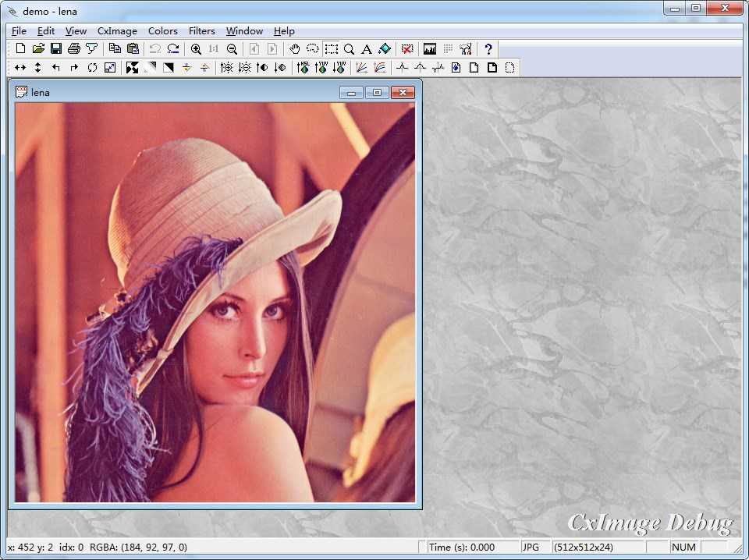Open the Filters menu
This screenshot has width=749, height=560.
tap(201, 31)
